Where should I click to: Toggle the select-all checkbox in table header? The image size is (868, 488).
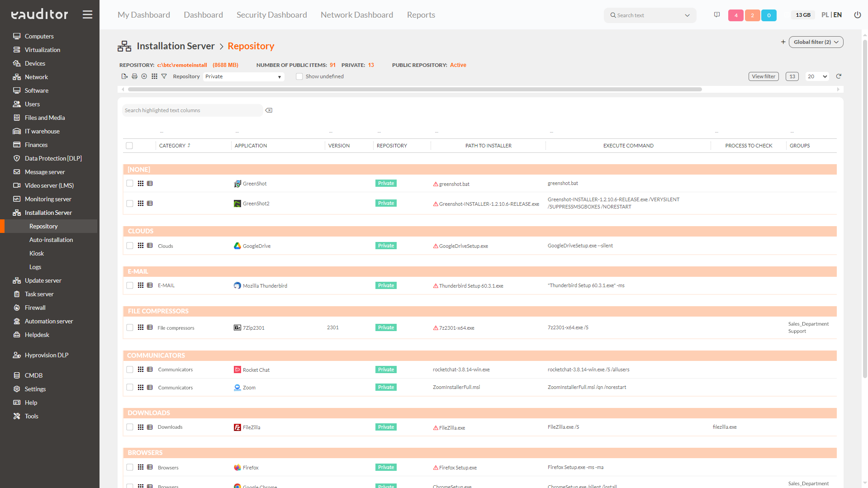pyautogui.click(x=129, y=146)
